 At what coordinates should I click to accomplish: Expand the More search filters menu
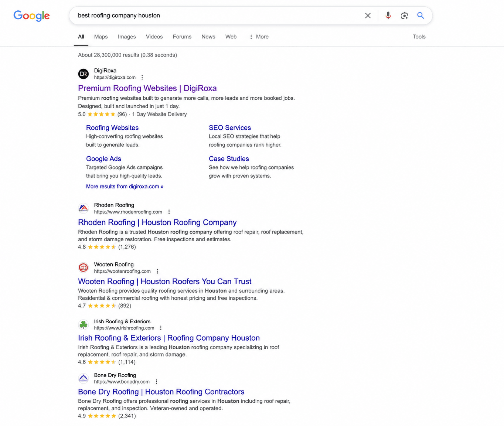[259, 37]
